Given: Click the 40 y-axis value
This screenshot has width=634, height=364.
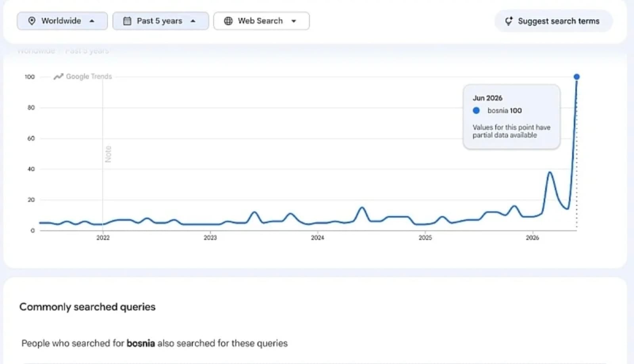Looking at the screenshot, I should 31,169.
